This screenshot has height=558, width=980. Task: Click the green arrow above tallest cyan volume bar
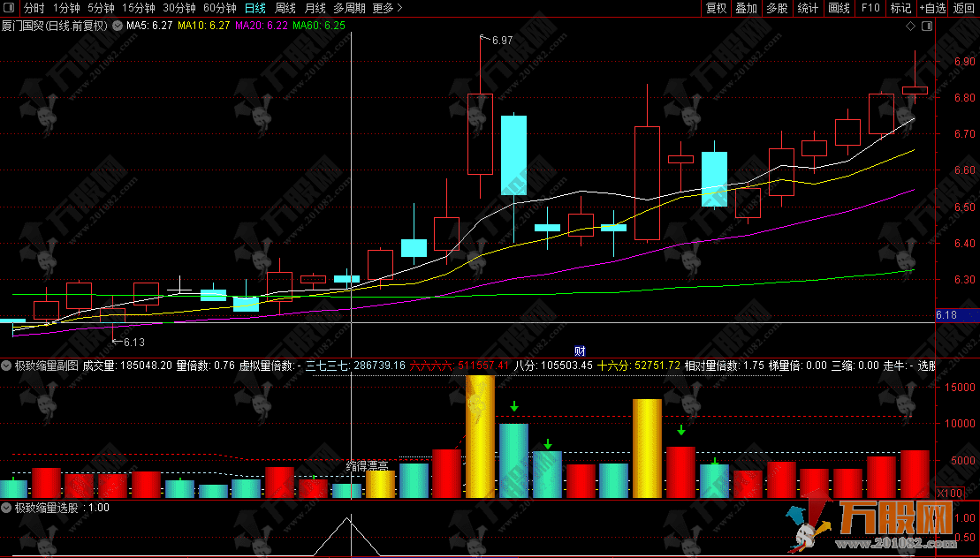click(x=513, y=407)
